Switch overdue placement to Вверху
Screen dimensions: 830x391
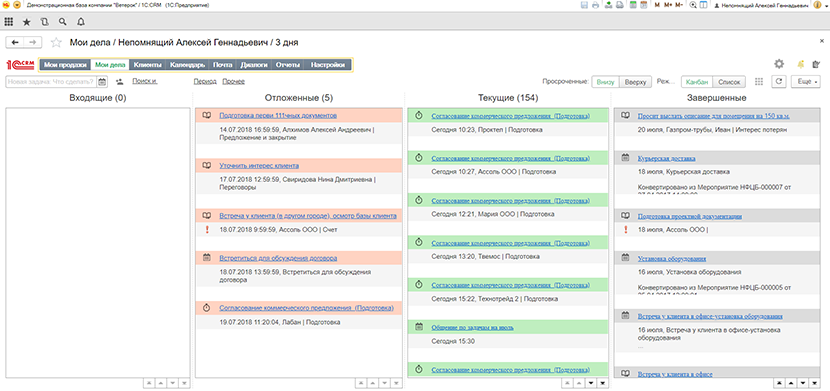(x=635, y=82)
